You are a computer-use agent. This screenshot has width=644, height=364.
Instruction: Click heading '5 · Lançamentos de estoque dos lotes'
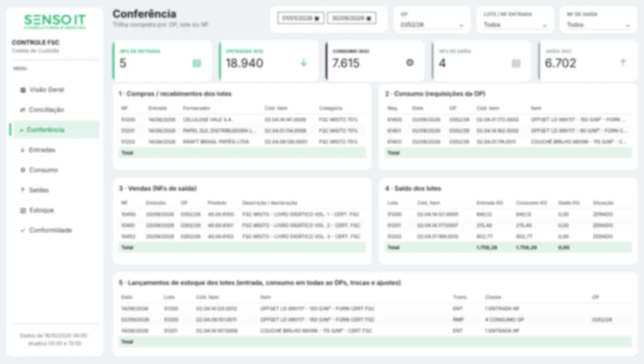point(260,283)
